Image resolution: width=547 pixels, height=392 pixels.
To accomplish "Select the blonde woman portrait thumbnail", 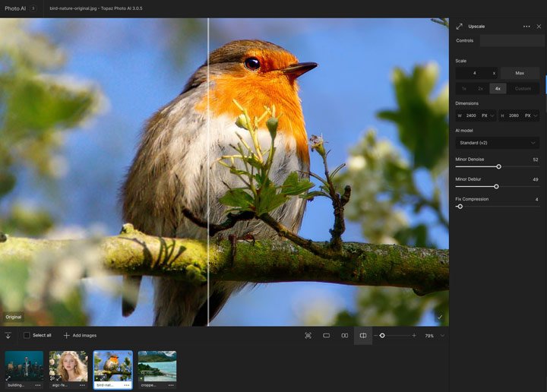I will pos(68,366).
